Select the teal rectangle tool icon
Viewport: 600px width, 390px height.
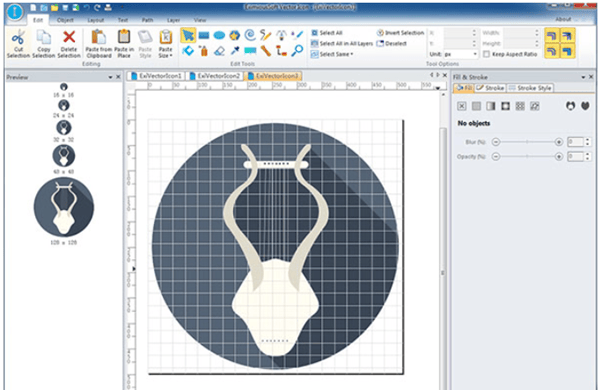(x=250, y=51)
